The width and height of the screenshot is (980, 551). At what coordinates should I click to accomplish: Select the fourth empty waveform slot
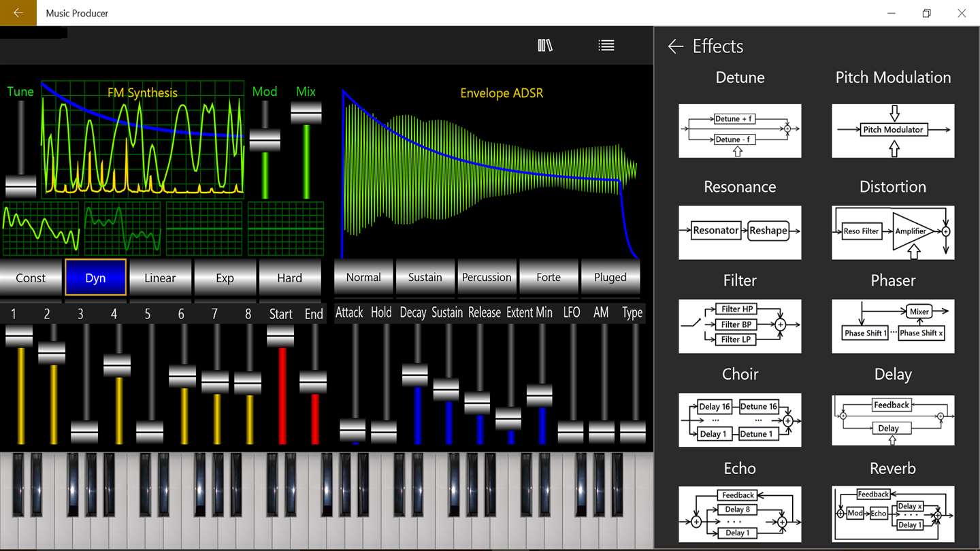pos(286,229)
